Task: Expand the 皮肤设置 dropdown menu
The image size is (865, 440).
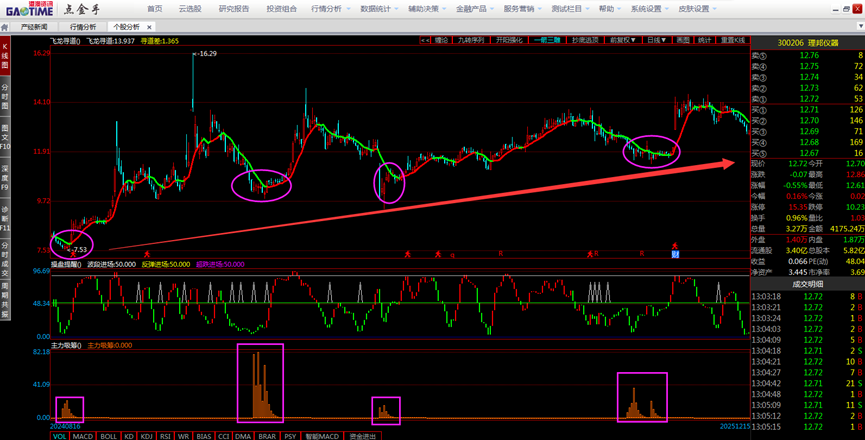Action: (x=698, y=9)
